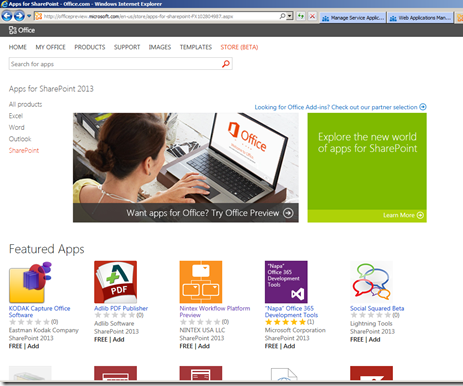This screenshot has height=386, width=463.
Task: Expand the address bar autocomplete dropdown
Action: 290,16
